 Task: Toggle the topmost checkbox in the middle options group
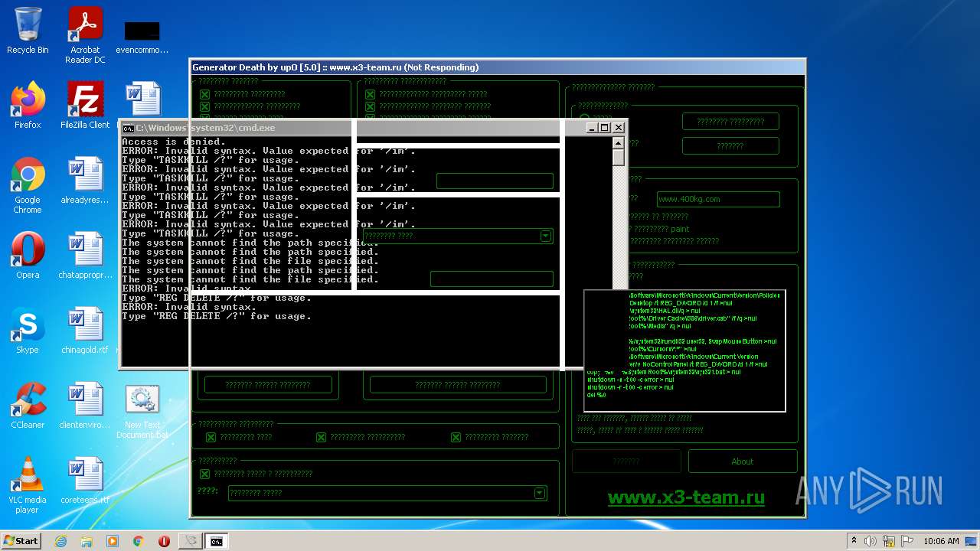[370, 94]
